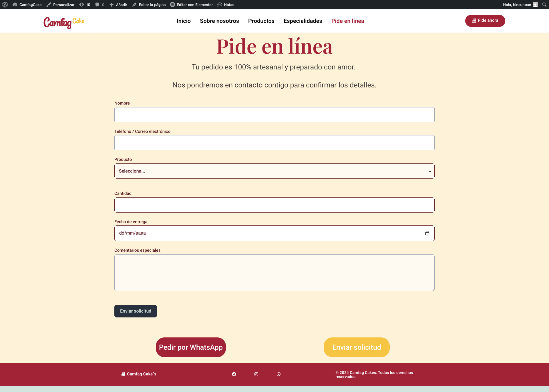Click the yellow Enviar solicitud button
The height and width of the screenshot is (392, 549).
(356, 347)
